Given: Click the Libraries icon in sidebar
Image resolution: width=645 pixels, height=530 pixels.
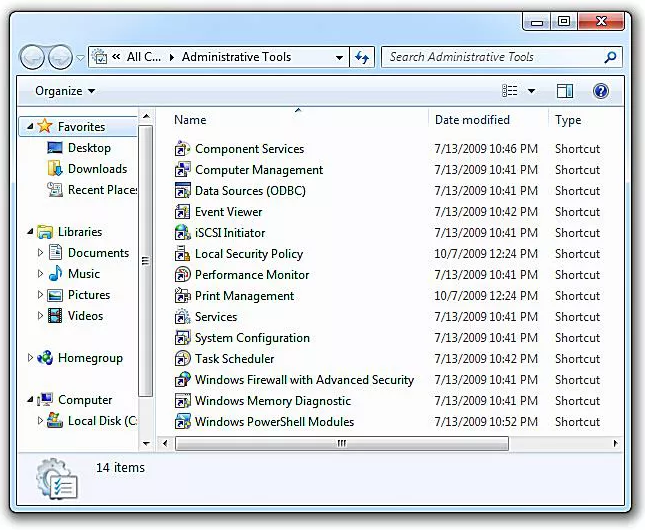Looking at the screenshot, I should point(45,232).
